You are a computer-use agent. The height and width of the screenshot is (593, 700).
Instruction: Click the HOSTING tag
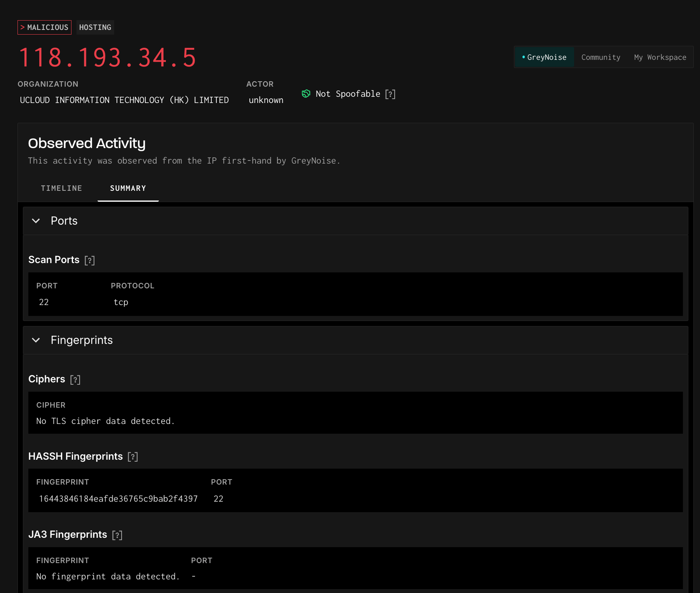click(95, 27)
